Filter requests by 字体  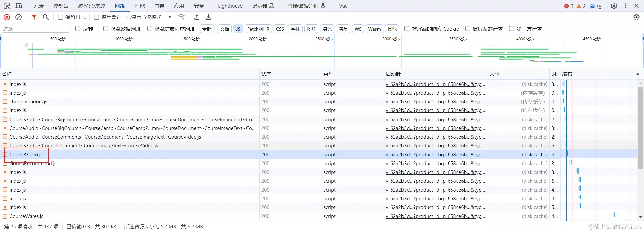pos(296,29)
